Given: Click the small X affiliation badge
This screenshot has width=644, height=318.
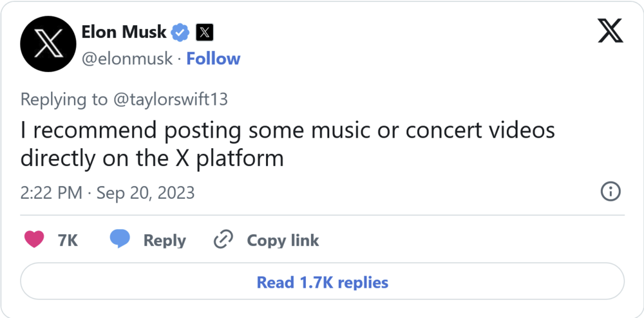Looking at the screenshot, I should (x=204, y=32).
